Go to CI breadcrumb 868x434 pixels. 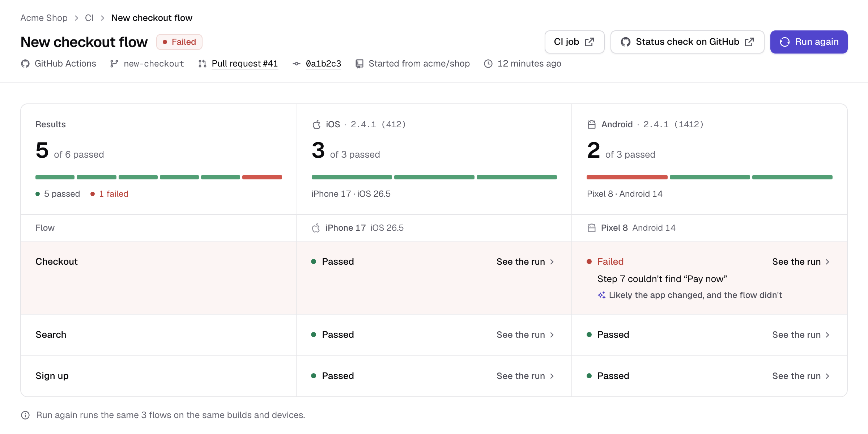[89, 18]
